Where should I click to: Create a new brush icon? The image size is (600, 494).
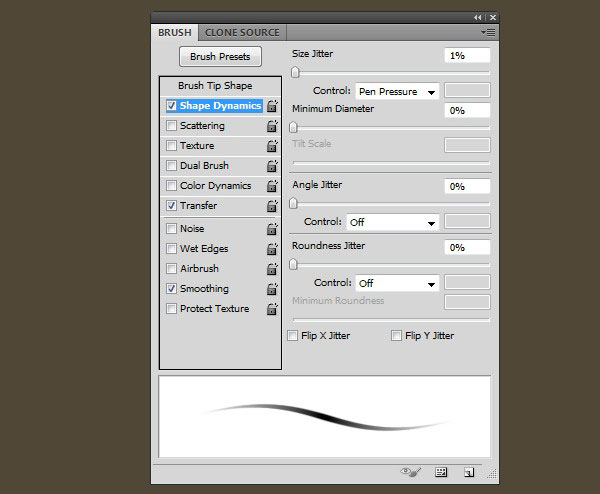[x=469, y=473]
